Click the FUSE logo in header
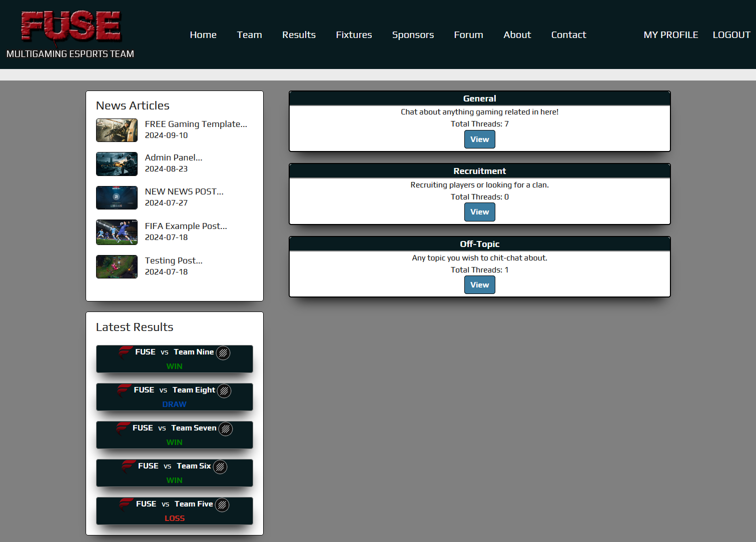Image resolution: width=756 pixels, height=542 pixels. point(71,26)
